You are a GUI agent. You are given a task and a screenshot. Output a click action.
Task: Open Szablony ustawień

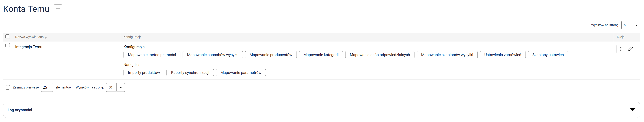point(548,55)
